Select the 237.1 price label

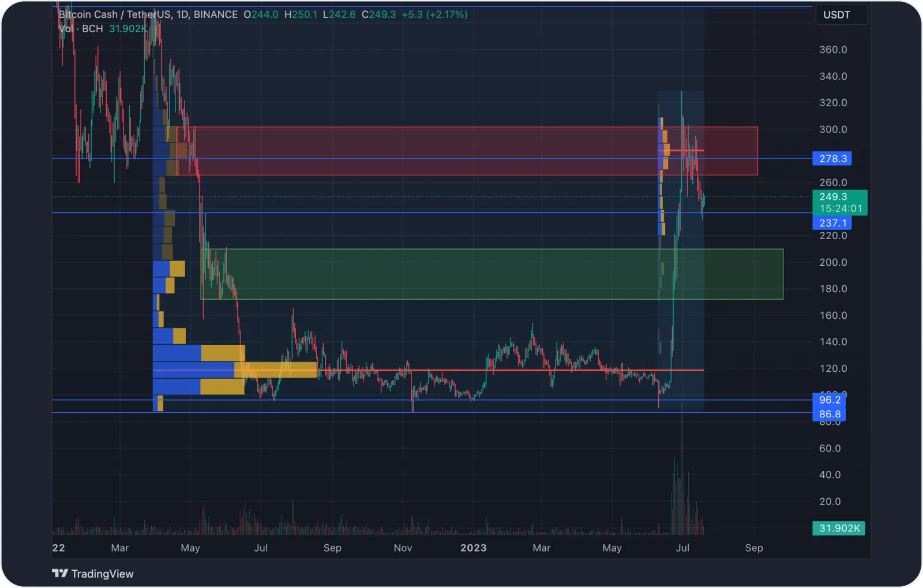[x=832, y=223]
